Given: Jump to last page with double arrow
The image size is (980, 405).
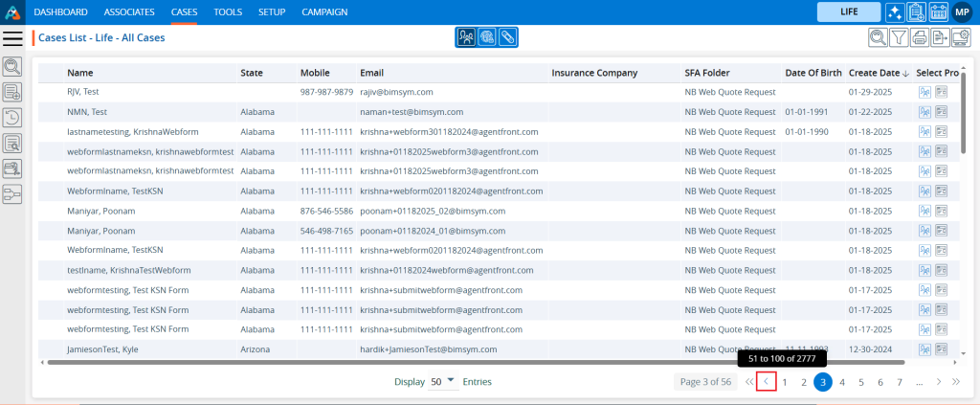Looking at the screenshot, I should [955, 382].
